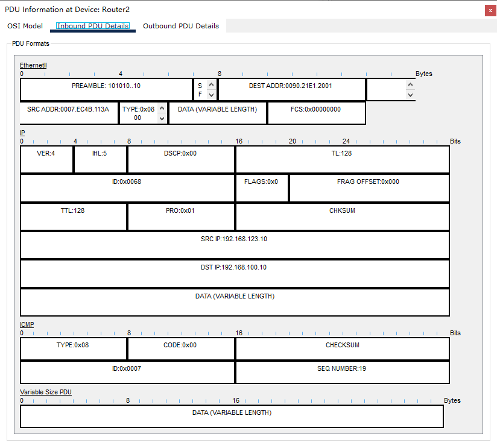
Task: Click the up arrow in the SF field
Action: point(211,84)
